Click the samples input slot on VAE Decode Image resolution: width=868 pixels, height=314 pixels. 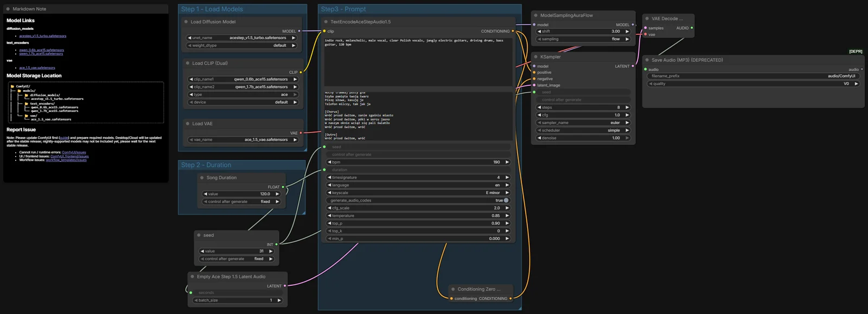645,28
